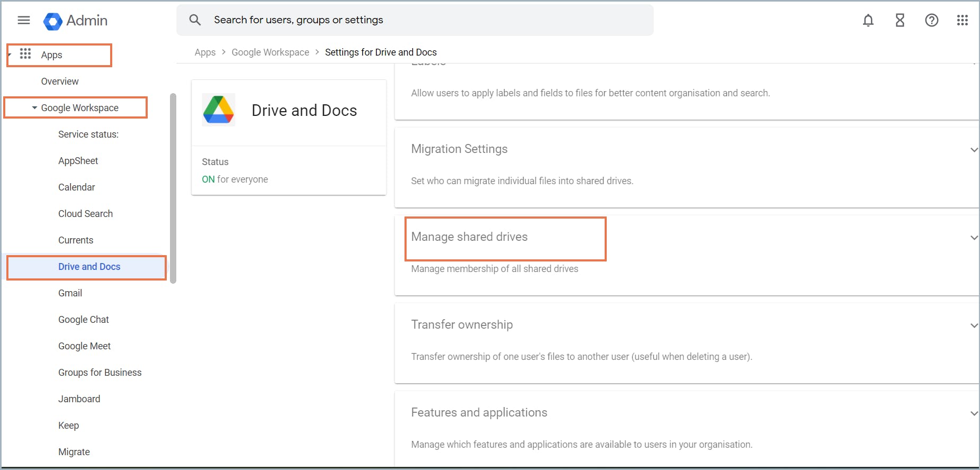Expand the Manage shared drives chevron
Viewport: 980px width, 470px height.
[974, 238]
